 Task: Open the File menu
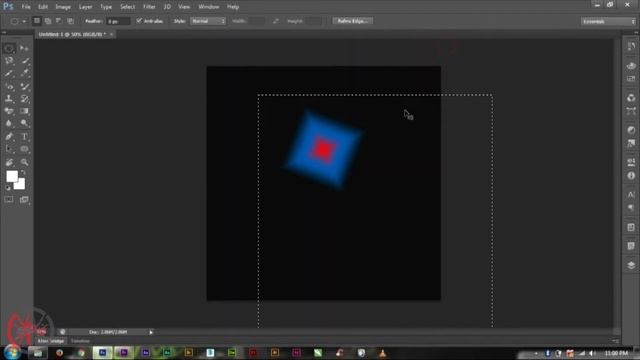[26, 7]
